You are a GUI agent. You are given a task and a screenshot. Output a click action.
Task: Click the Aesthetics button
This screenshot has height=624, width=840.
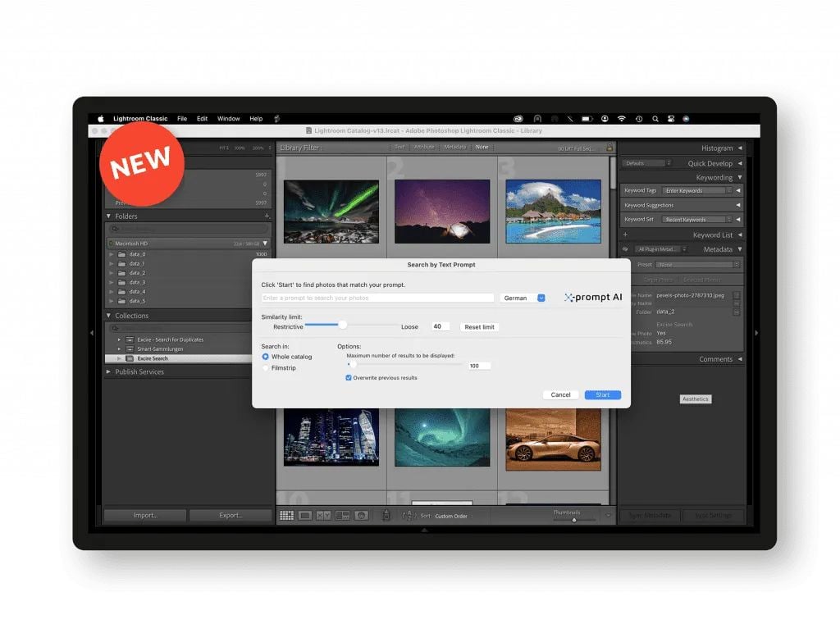coord(696,399)
